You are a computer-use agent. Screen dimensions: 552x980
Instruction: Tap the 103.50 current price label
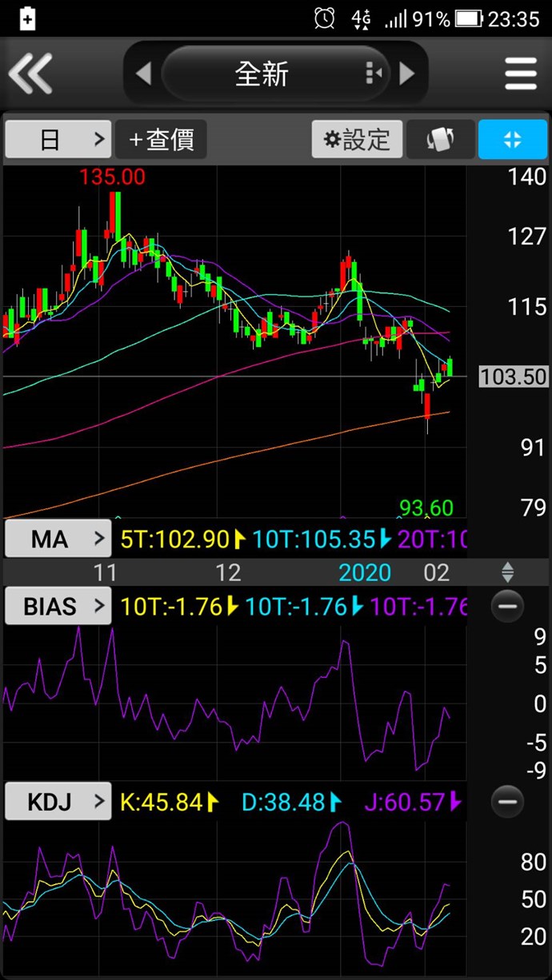513,376
